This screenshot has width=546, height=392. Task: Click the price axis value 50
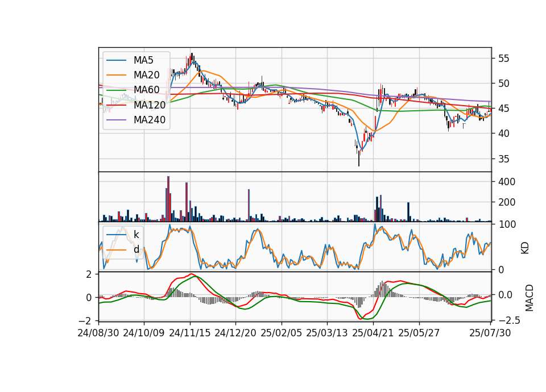point(503,84)
